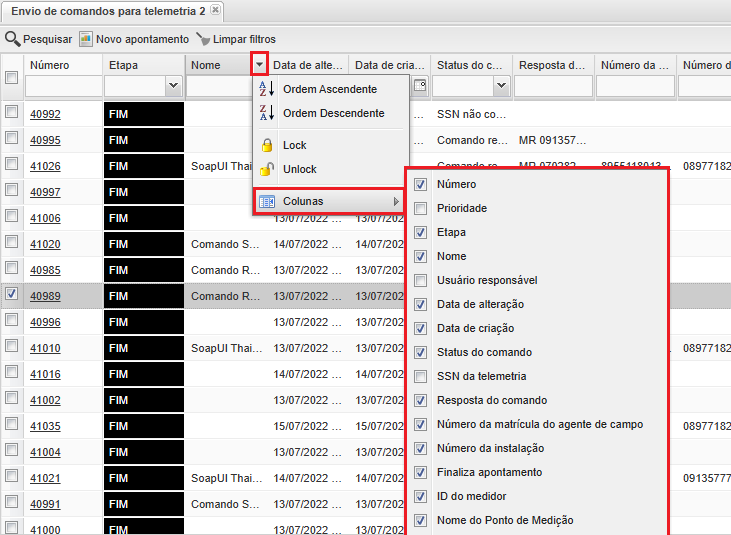Expand the Etapa filter dropdown
This screenshot has width=731, height=535.
pyautogui.click(x=173, y=86)
